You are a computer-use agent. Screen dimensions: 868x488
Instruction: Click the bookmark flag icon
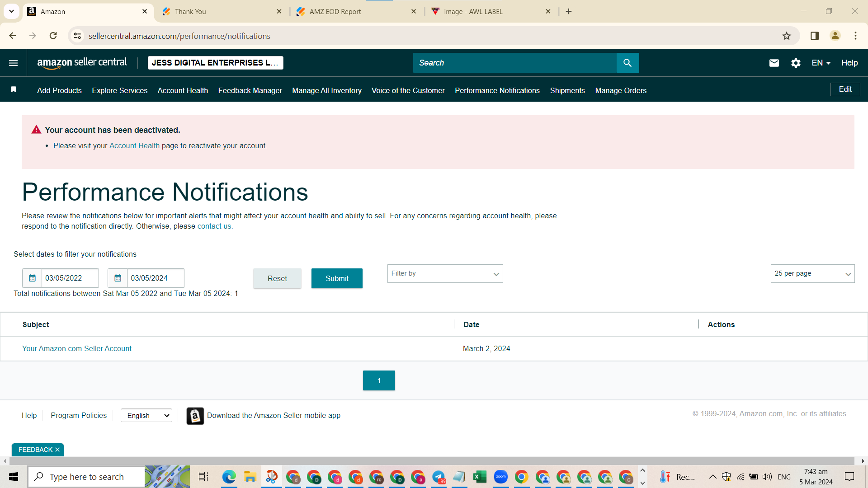tap(14, 89)
